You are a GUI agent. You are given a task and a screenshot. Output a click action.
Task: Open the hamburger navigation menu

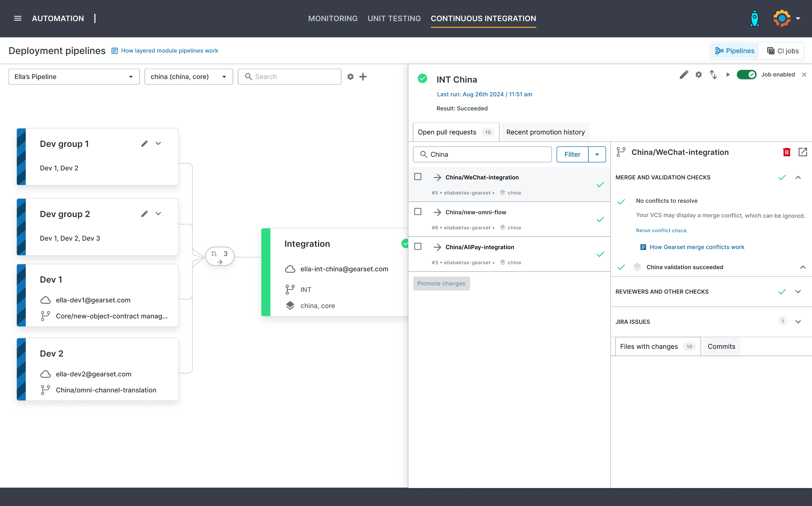coord(18,19)
